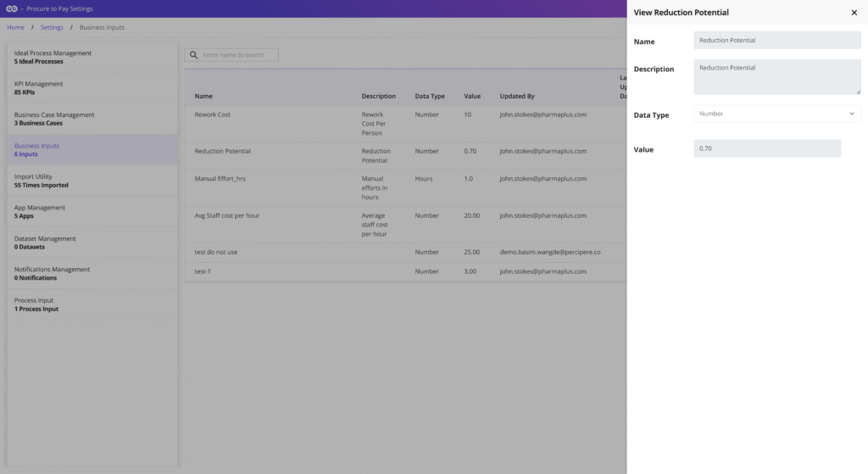Select KPI Management in sidebar
The image size is (868, 474).
tap(92, 88)
